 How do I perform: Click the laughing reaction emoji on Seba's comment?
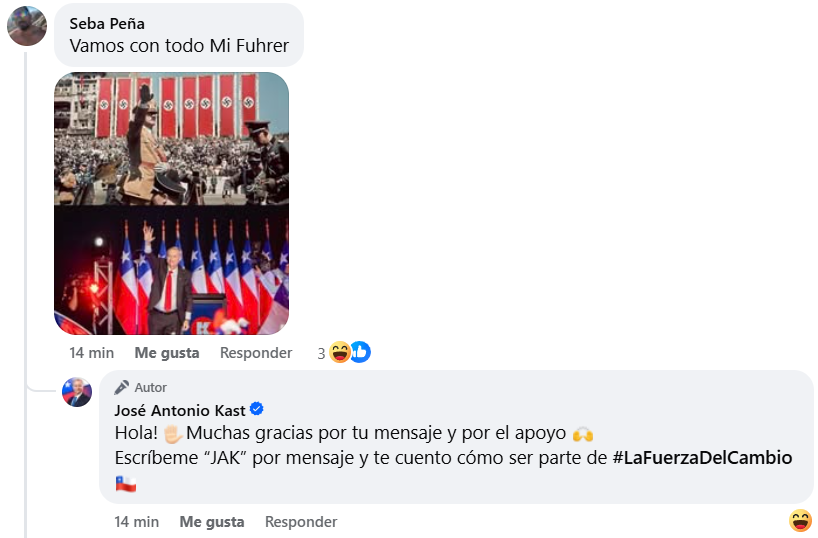click(340, 352)
